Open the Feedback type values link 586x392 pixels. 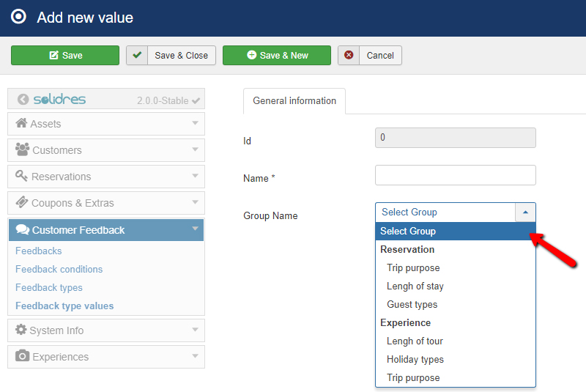(64, 306)
